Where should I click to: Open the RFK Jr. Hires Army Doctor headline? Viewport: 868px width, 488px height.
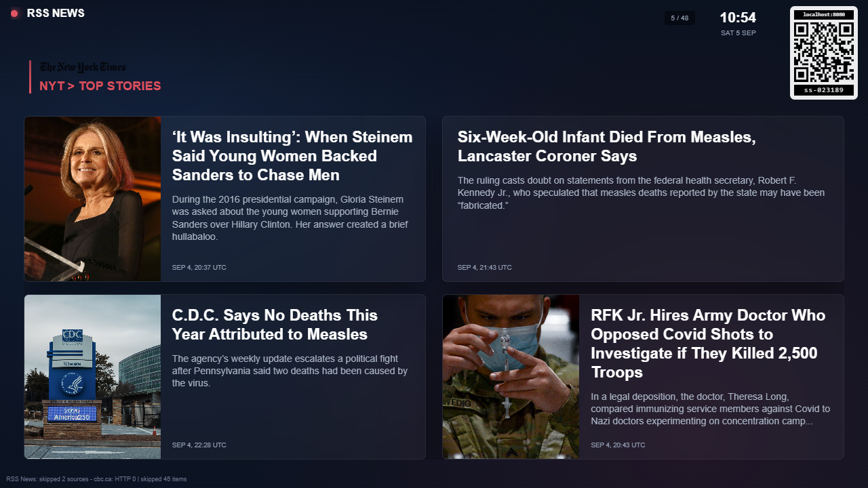(x=708, y=344)
